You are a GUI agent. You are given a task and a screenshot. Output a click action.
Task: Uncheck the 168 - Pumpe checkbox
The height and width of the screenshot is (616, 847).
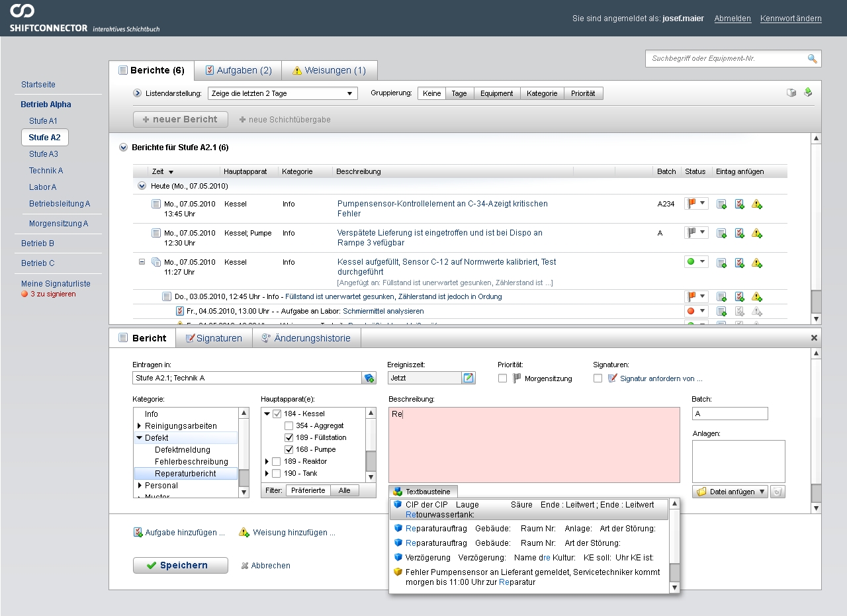point(289,450)
